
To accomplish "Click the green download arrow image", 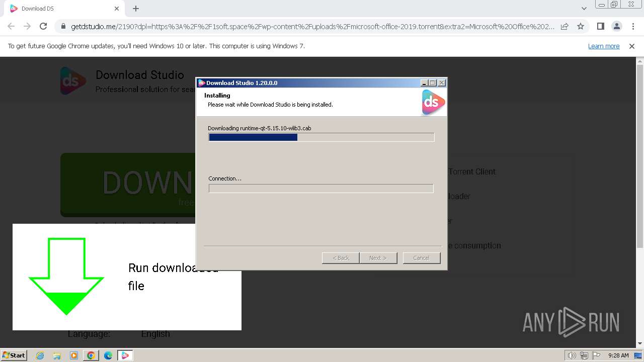I will 66,277.
